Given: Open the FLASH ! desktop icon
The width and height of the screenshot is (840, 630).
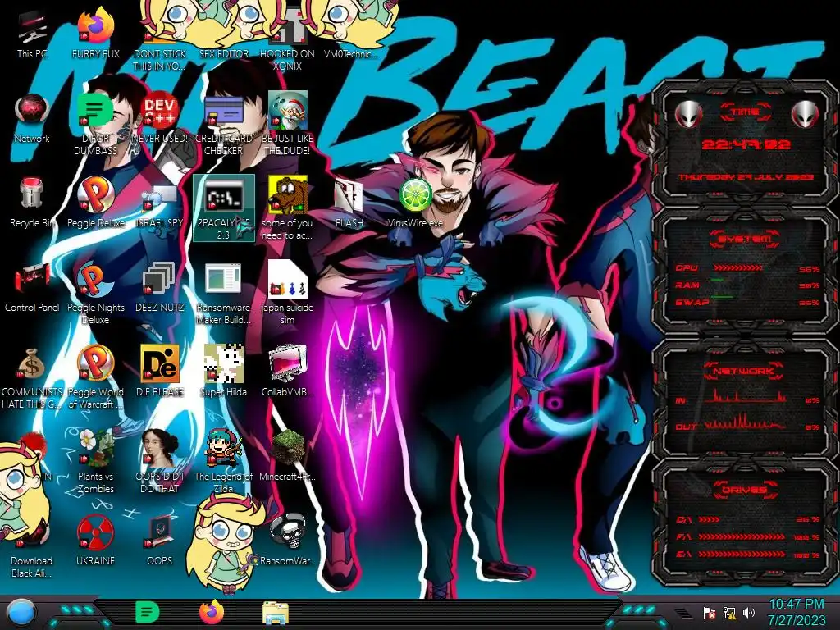Looking at the screenshot, I should pos(351,203).
